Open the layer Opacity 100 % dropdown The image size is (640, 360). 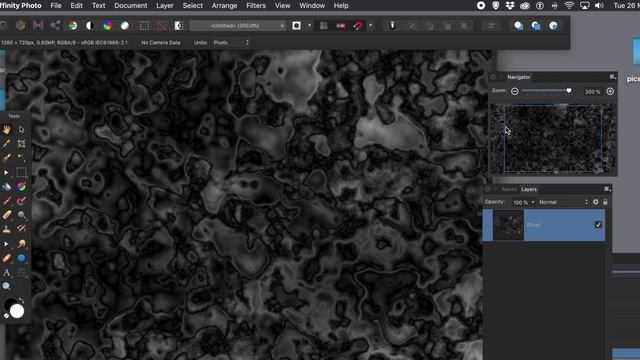(524, 202)
